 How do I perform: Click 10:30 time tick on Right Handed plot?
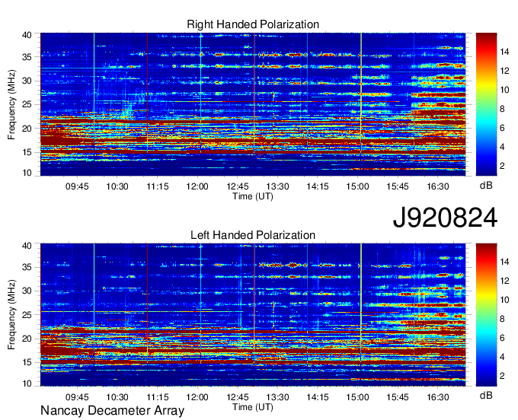[x=117, y=186]
